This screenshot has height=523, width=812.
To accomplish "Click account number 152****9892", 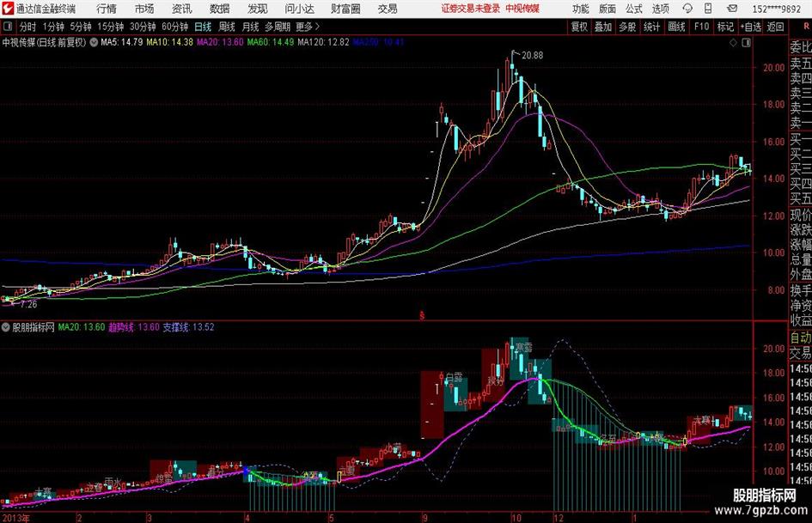I will tap(777, 9).
